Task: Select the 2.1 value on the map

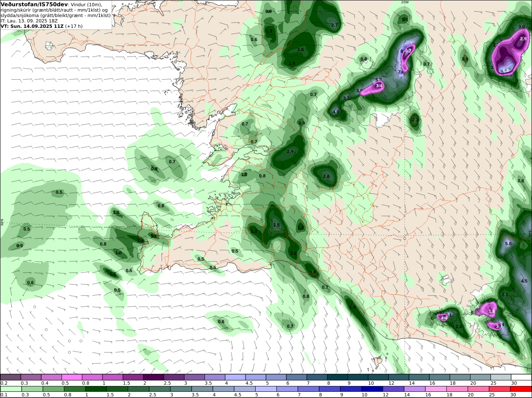Action: click(x=505, y=295)
